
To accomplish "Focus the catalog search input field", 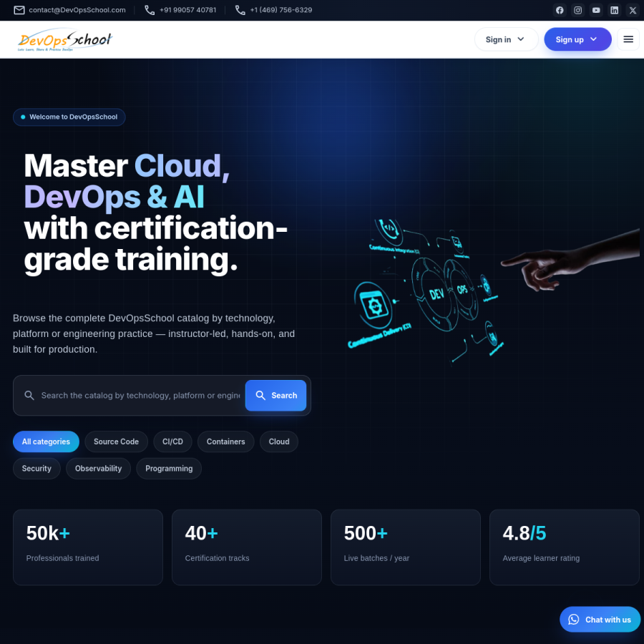I will click(x=140, y=395).
